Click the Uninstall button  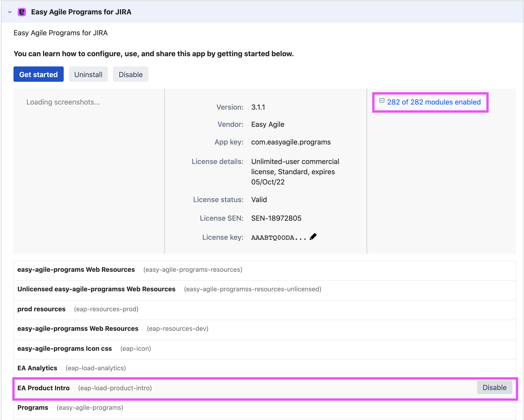pyautogui.click(x=88, y=74)
